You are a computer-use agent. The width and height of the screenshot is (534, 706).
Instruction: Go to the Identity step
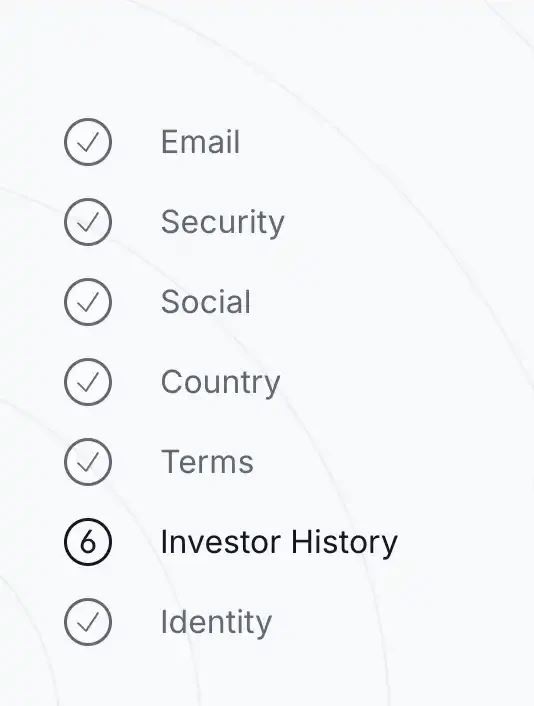(x=216, y=623)
